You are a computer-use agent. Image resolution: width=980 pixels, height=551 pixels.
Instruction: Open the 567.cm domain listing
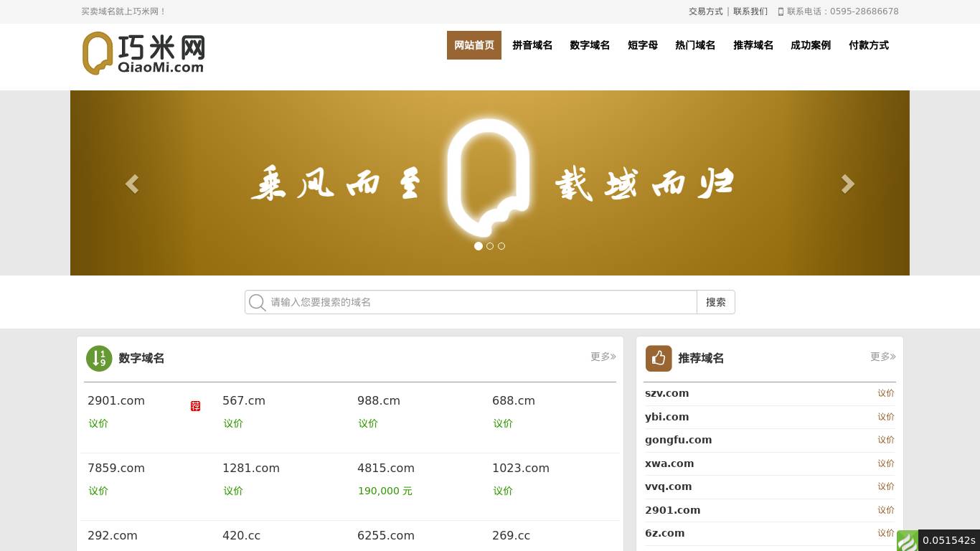pos(244,400)
